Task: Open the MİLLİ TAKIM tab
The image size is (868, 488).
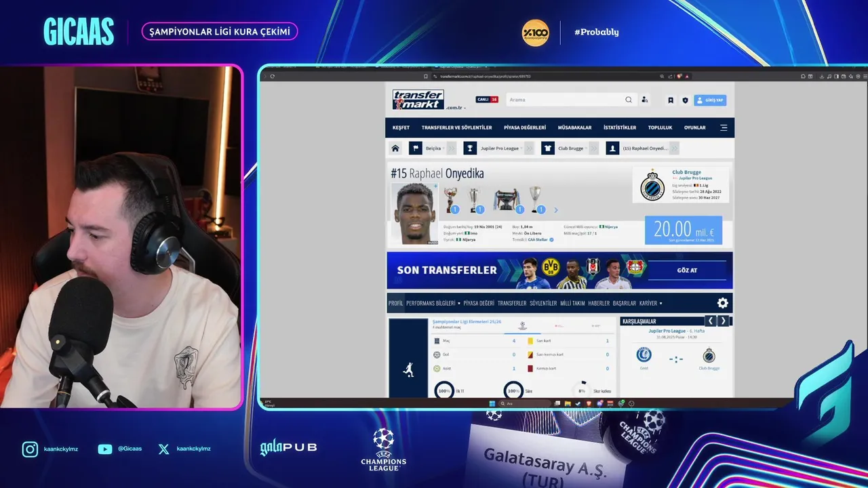Action: coord(572,303)
